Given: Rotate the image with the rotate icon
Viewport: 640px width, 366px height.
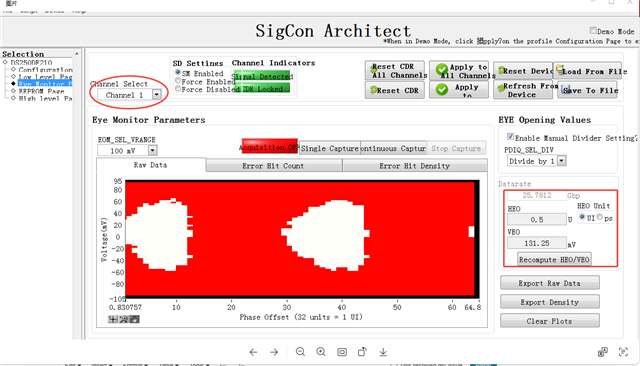Looking at the screenshot, I should coord(362,352).
